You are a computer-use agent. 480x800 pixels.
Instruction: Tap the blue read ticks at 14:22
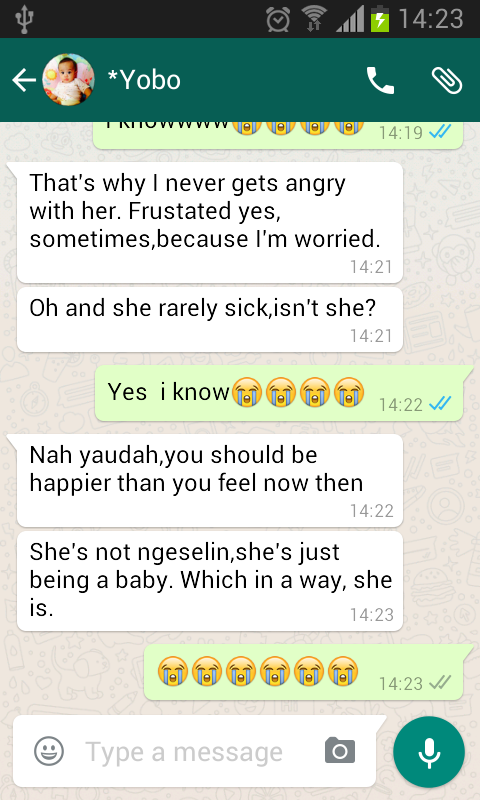(x=440, y=404)
